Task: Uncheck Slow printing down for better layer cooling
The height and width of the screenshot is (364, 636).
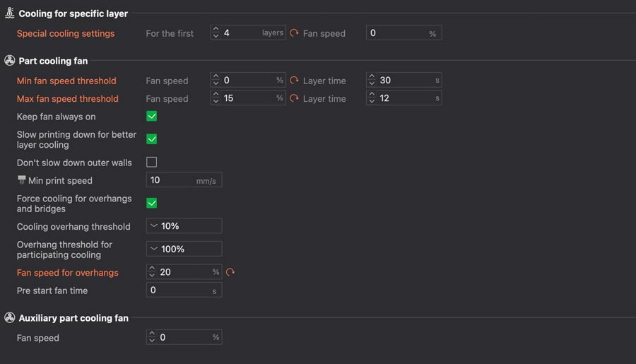Action: [151, 139]
